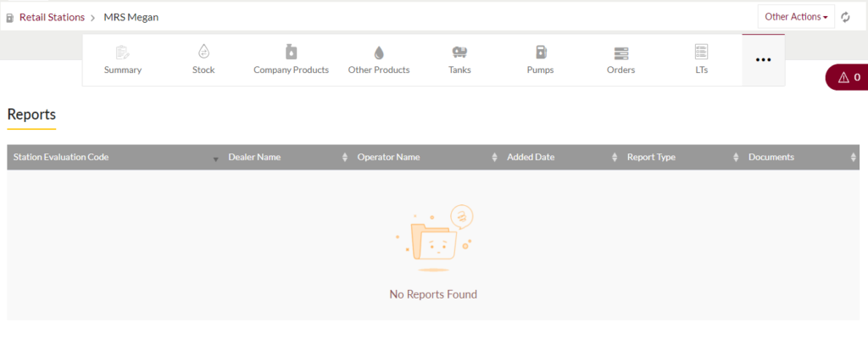Screen dimensions: 868x357
Task: Select the Stock droplet icon
Action: click(203, 52)
